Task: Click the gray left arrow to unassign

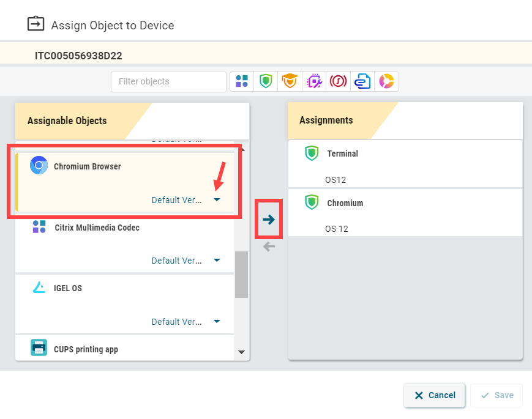Action: click(x=269, y=247)
